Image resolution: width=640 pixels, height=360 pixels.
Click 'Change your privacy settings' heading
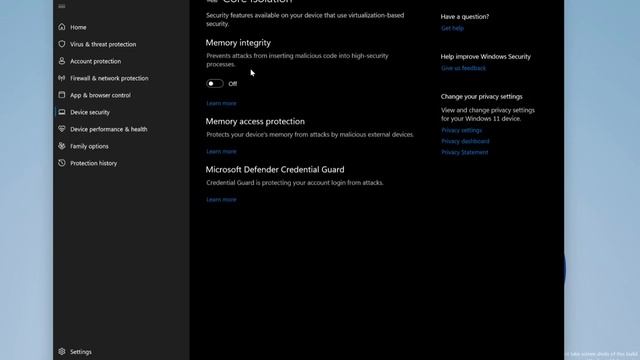click(x=481, y=97)
